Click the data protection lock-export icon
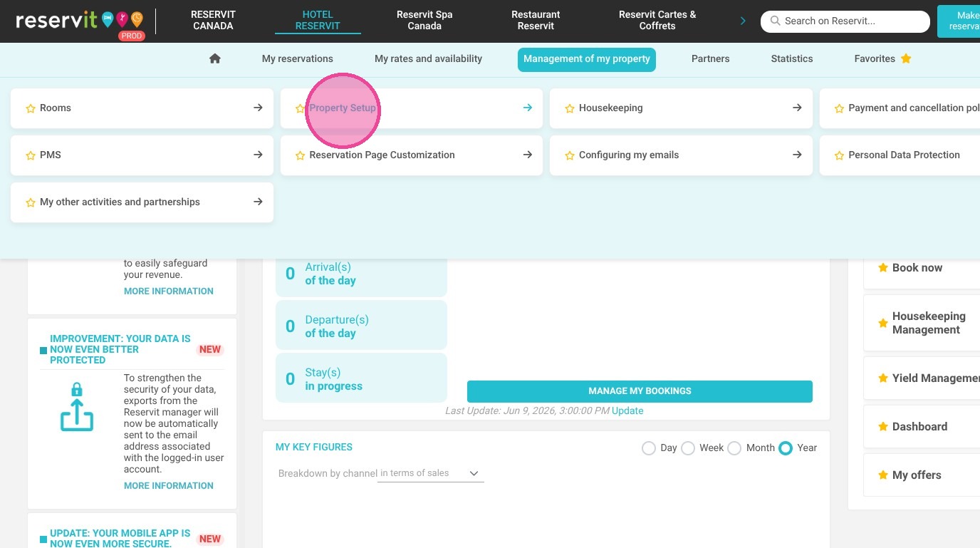 pyautogui.click(x=77, y=407)
